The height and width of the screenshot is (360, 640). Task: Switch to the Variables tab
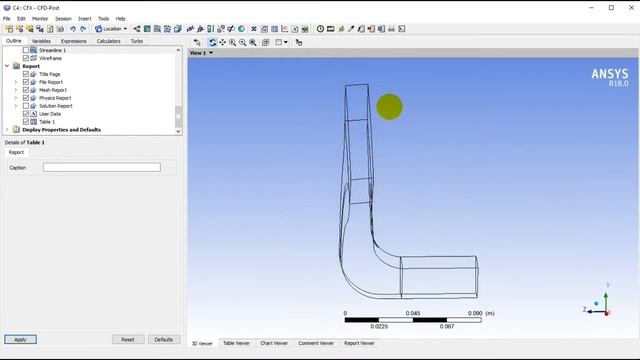[x=41, y=41]
